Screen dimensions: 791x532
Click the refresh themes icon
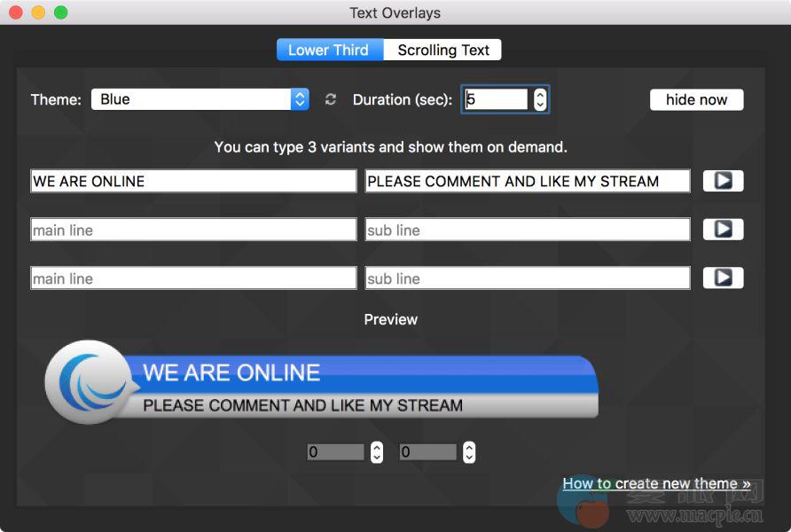(x=331, y=99)
